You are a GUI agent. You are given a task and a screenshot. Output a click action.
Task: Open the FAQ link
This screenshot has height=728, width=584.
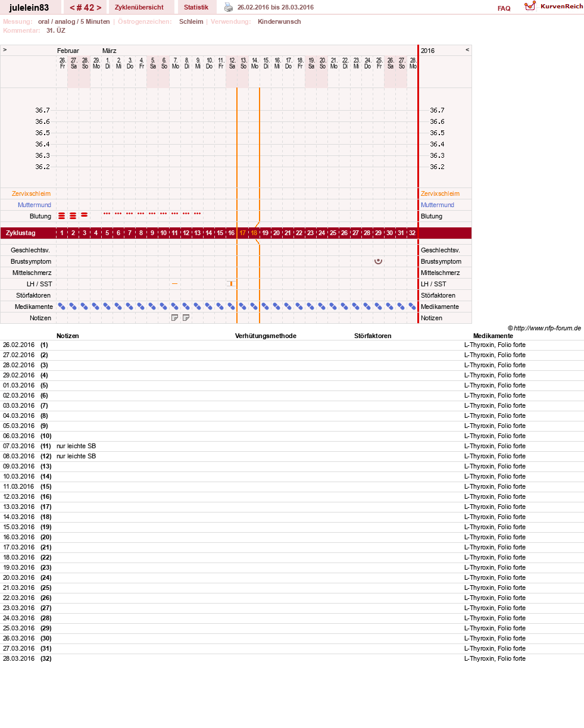[504, 8]
